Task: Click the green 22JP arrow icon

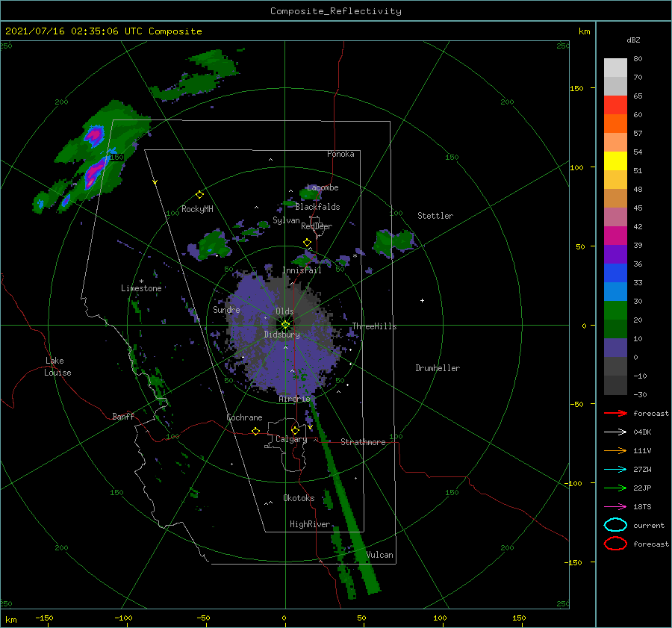Action: click(x=615, y=488)
